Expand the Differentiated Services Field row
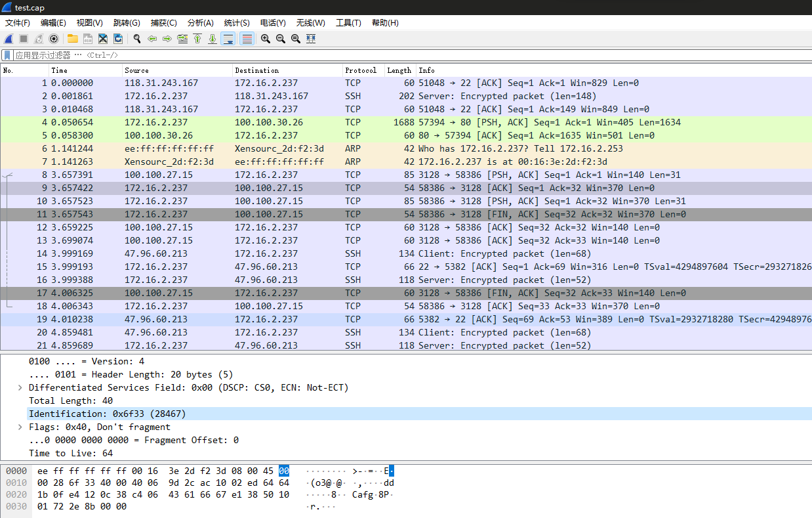 [20, 388]
